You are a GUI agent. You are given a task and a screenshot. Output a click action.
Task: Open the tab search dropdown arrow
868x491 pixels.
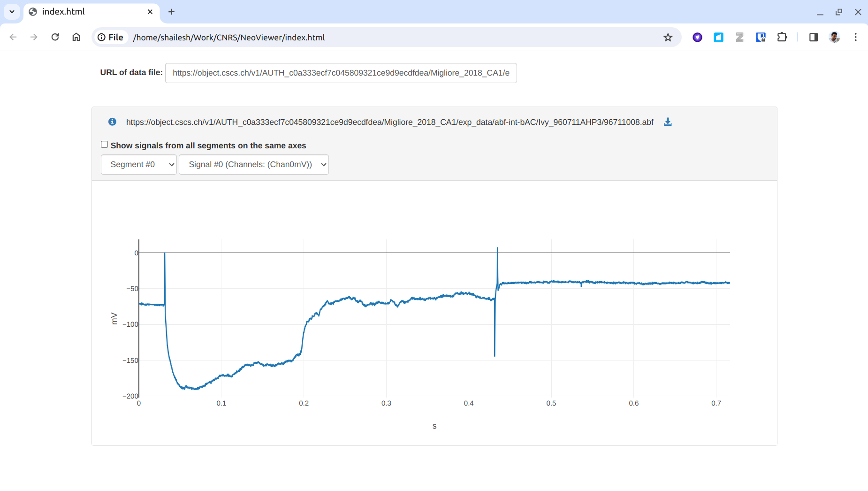[12, 12]
